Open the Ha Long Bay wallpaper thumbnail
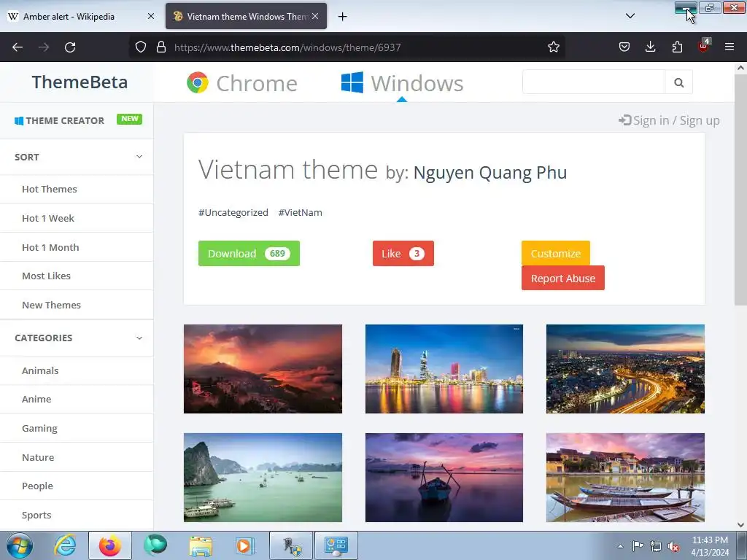747x560 pixels. 263,478
